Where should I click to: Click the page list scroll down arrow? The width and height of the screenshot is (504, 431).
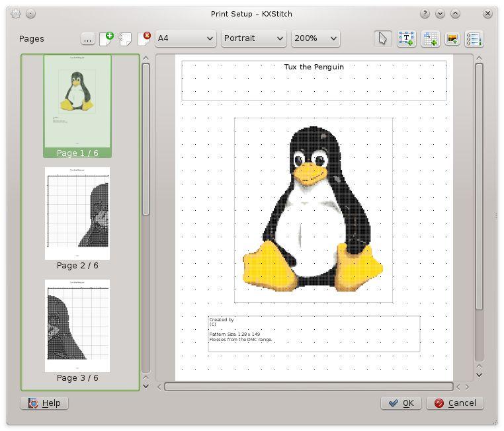click(x=146, y=386)
